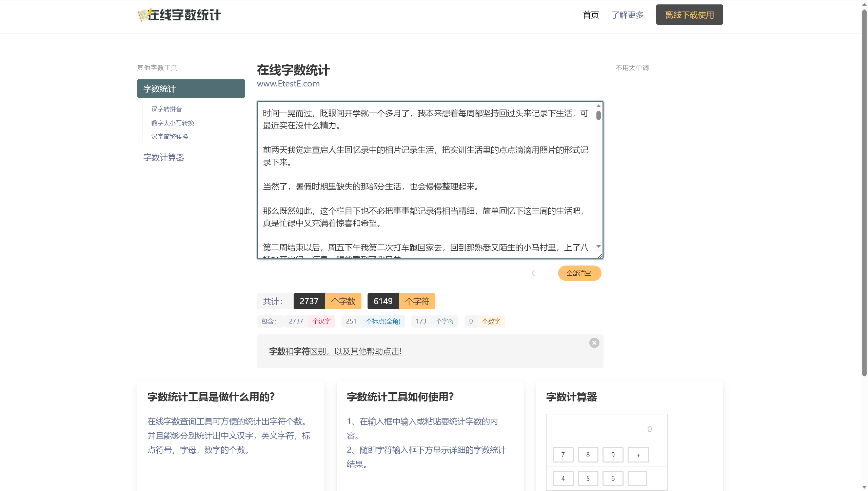Click the 字数计算器 card heading
This screenshot has width=868, height=491.
(571, 397)
